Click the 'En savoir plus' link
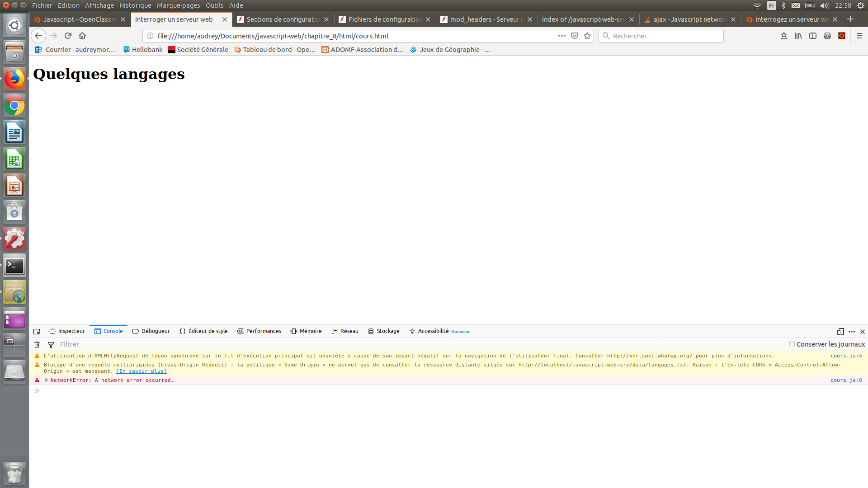This screenshot has height=488, width=868. (141, 371)
